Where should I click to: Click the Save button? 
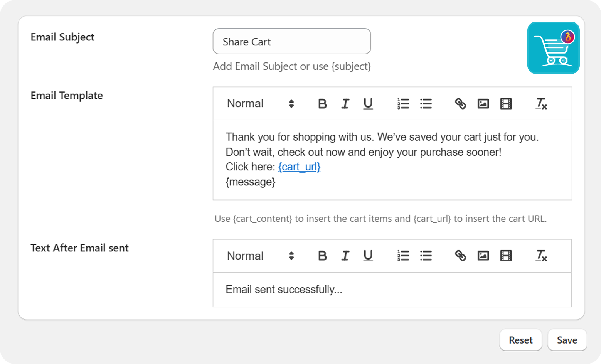(x=567, y=340)
